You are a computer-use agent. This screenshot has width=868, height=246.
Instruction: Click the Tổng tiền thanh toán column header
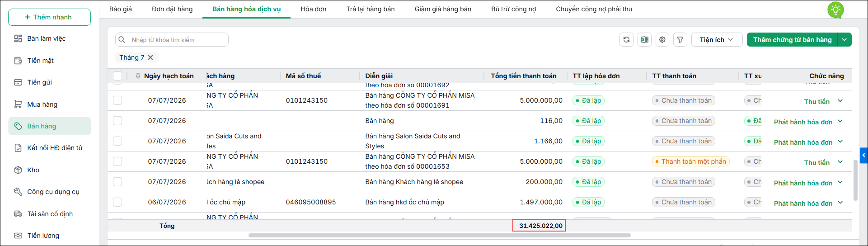click(524, 76)
